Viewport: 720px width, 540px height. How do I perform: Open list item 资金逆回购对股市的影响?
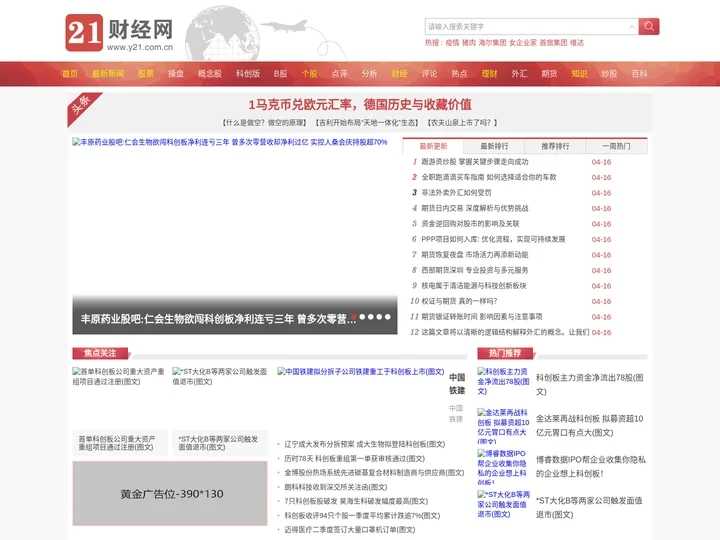point(470,224)
